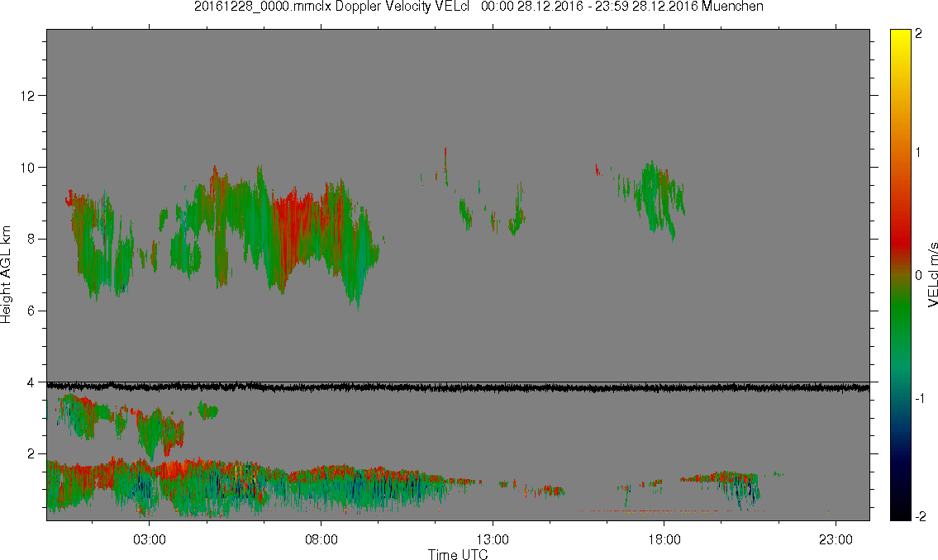Click the colorbar value -2 label
This screenshot has width=938, height=560.
920,516
